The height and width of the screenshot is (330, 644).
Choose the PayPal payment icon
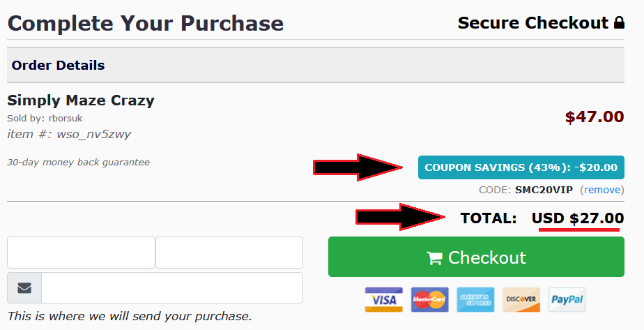coord(567,299)
